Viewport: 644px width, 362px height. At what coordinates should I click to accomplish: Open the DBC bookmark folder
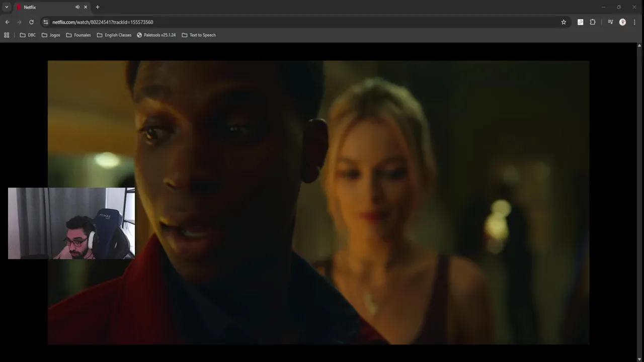(x=28, y=35)
